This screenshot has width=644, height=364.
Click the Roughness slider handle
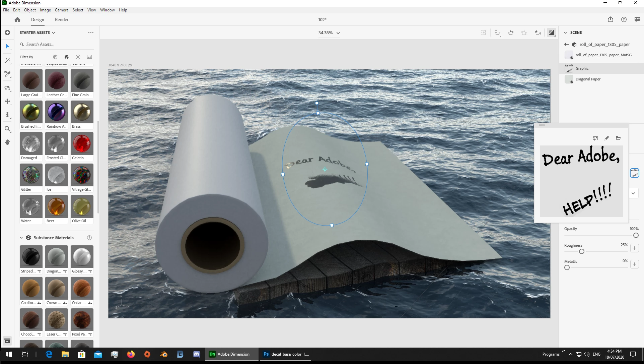(582, 251)
